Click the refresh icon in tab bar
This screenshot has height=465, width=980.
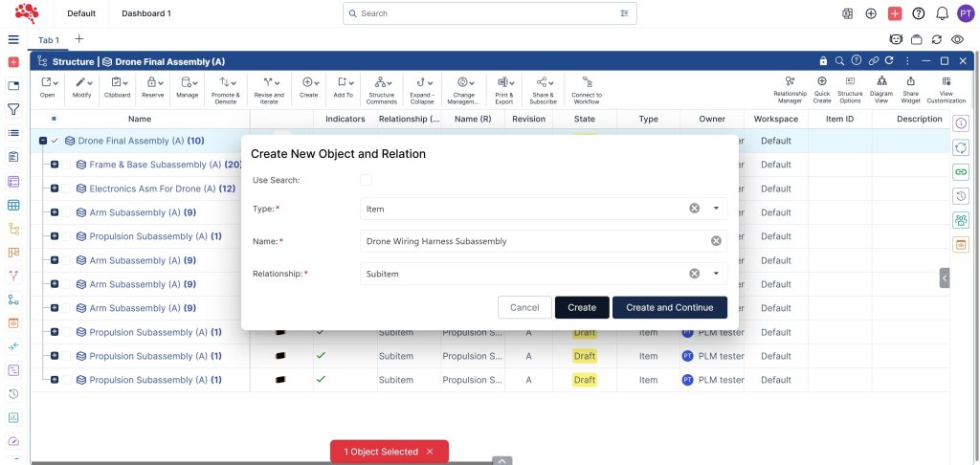pos(936,39)
